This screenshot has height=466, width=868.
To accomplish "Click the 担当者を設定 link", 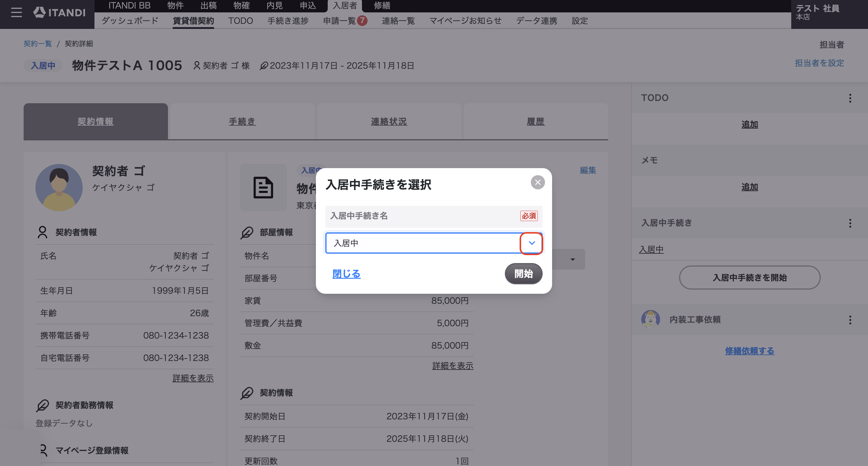I will point(819,63).
